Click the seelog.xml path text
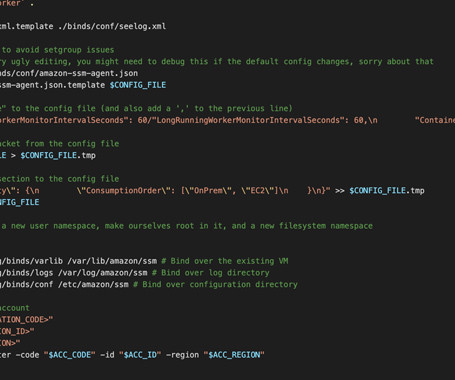The width and height of the screenshot is (455, 380). 112,26
